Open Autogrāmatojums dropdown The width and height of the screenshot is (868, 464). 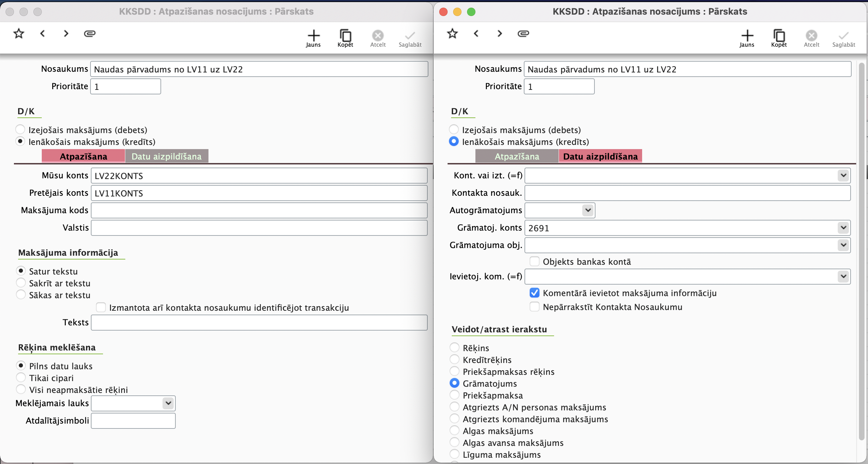(588, 210)
